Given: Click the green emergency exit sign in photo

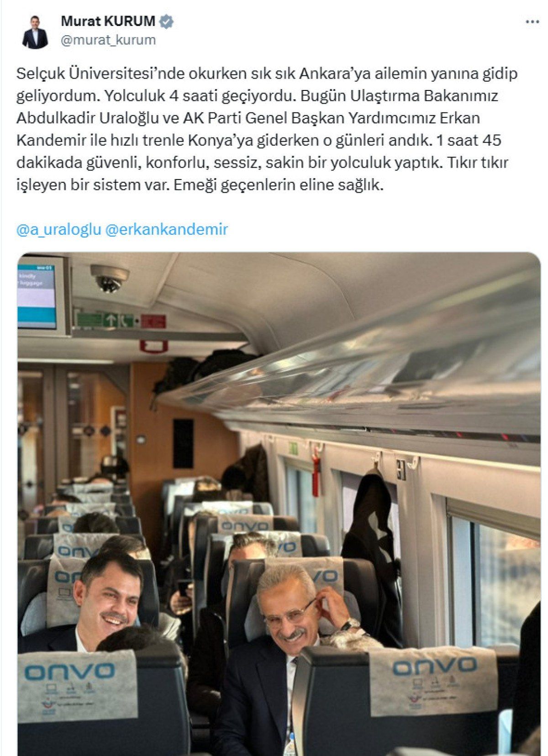Looking at the screenshot, I should click(106, 320).
